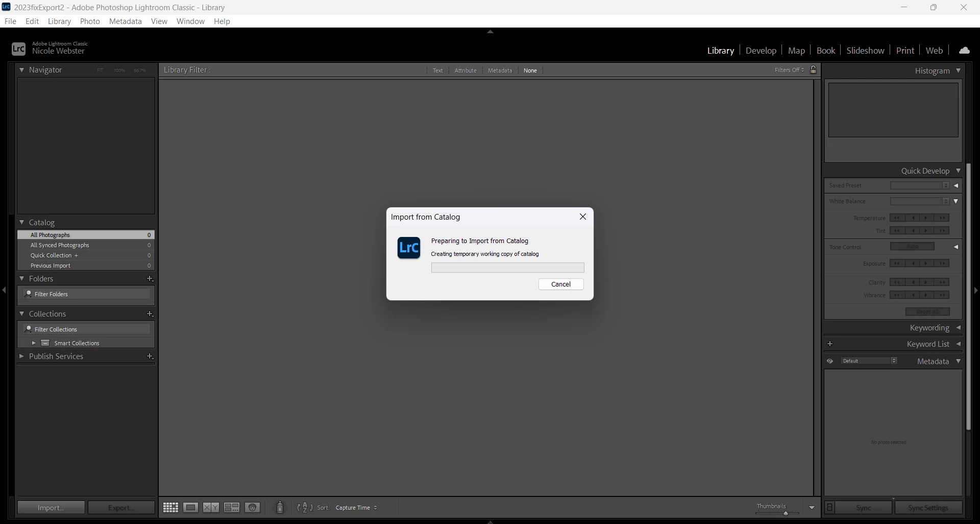The width and height of the screenshot is (980, 524).
Task: Cancel the catalog import
Action: coord(561,284)
